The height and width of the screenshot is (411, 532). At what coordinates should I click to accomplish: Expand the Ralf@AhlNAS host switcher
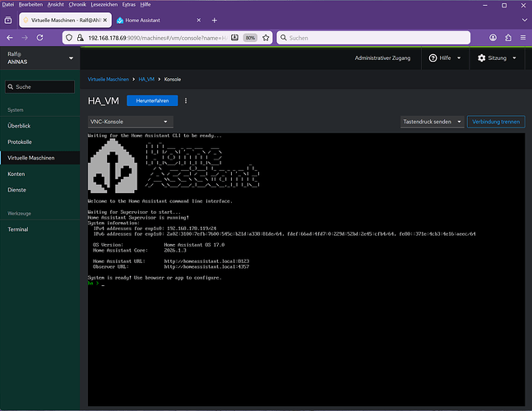(39, 58)
